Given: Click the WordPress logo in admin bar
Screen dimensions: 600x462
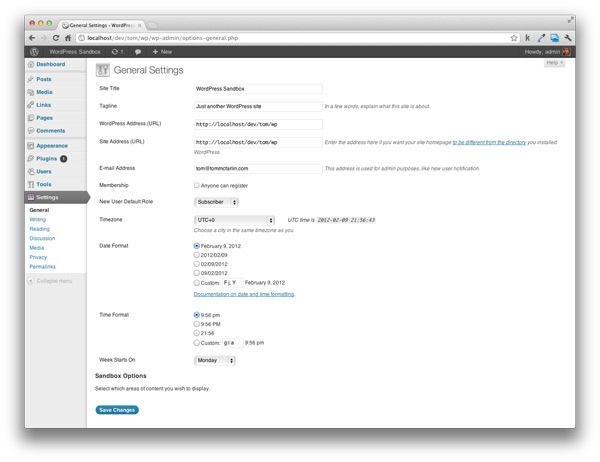Looking at the screenshot, I should click(x=34, y=51).
